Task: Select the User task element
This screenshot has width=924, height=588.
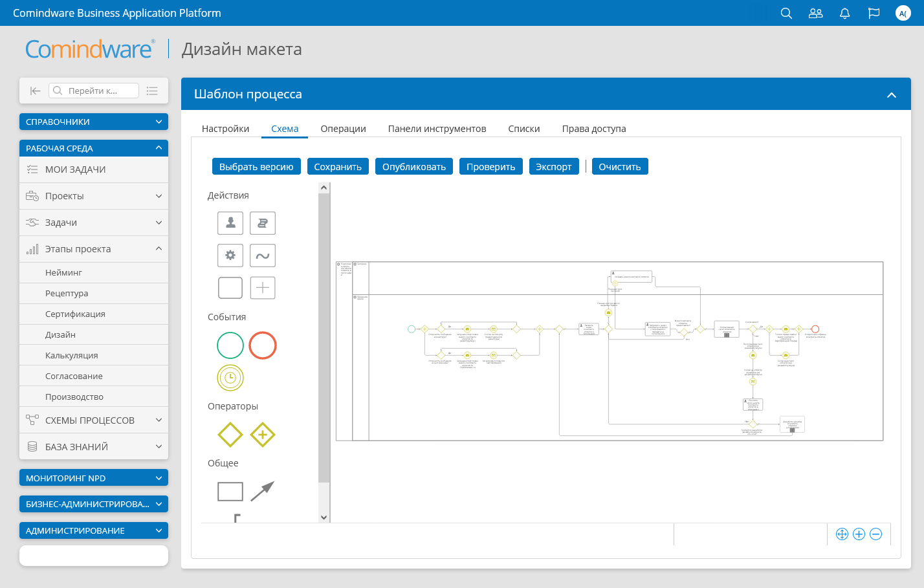Action: click(x=230, y=223)
